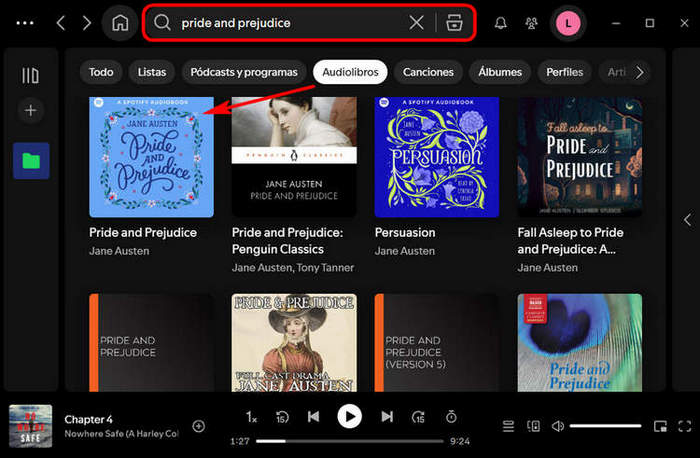This screenshot has width=700, height=458.
Task: Open the pink L profile avatar
Action: 568,23
